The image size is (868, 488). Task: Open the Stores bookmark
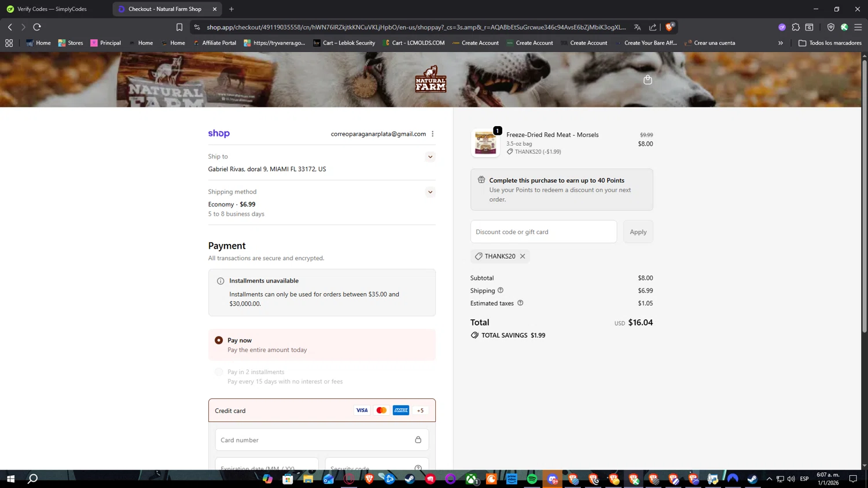(71, 43)
